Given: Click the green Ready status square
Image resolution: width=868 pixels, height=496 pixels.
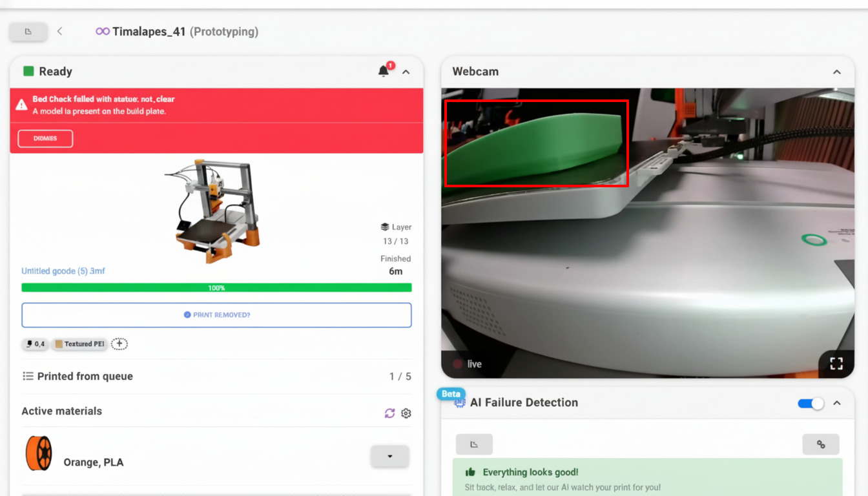Looking at the screenshot, I should tap(28, 71).
